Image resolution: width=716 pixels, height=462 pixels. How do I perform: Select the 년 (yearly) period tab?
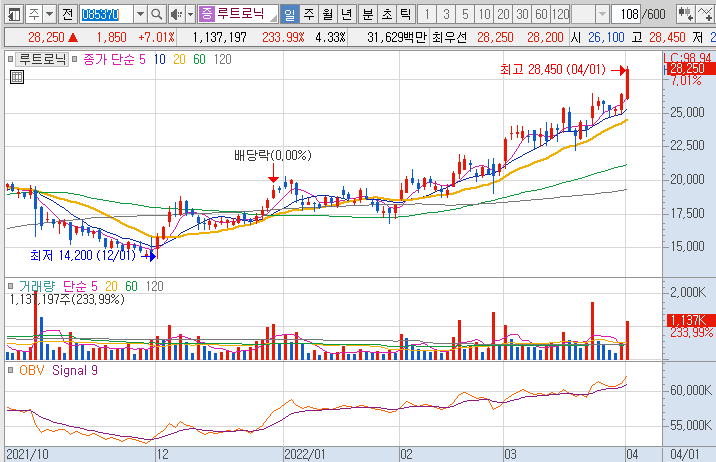click(x=347, y=15)
